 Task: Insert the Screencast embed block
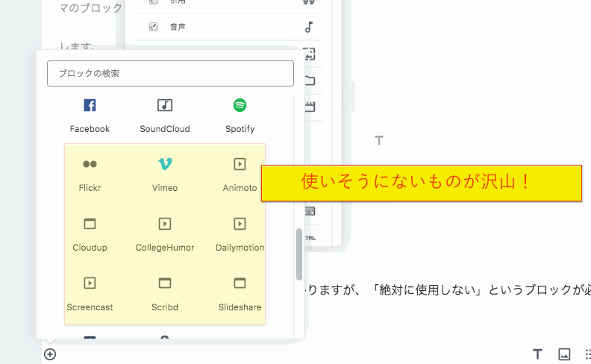90,294
